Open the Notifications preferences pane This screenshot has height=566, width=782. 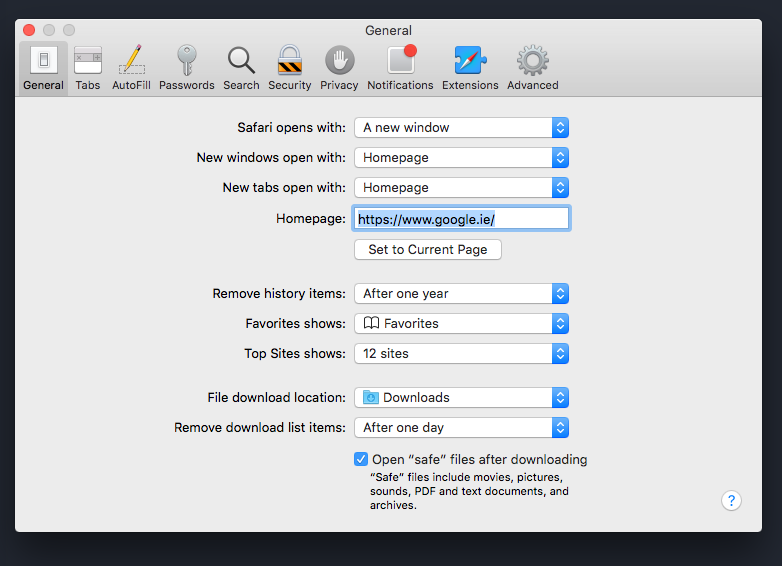tap(400, 68)
